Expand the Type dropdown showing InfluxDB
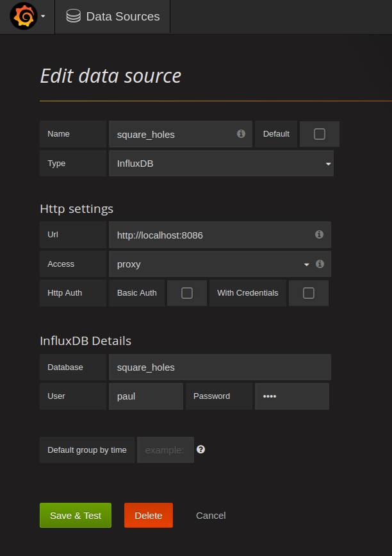 221,164
